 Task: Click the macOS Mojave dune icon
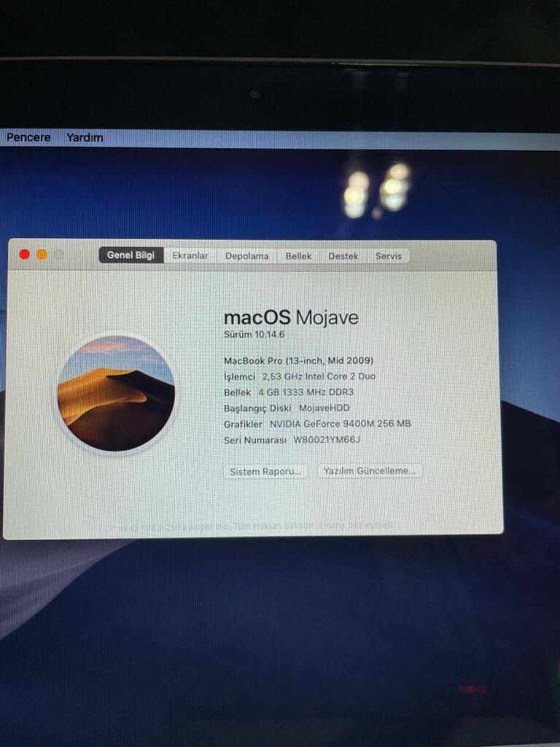pyautogui.click(x=116, y=393)
